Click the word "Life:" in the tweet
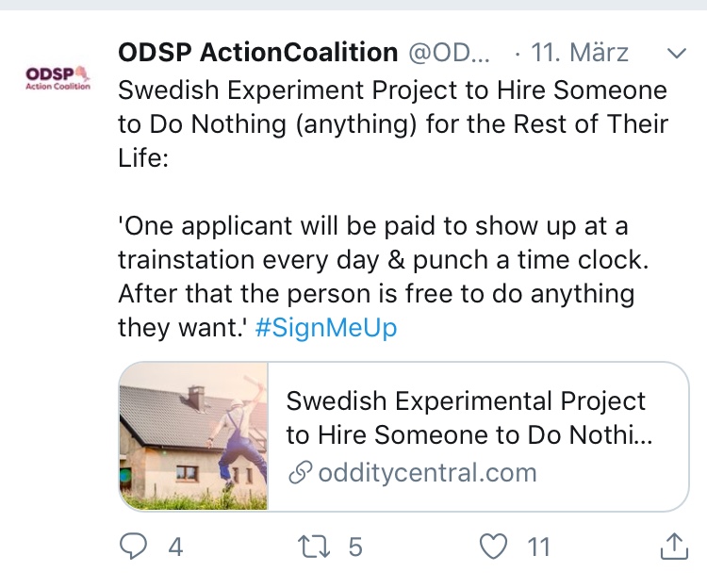707x588 pixels. pos(142,159)
